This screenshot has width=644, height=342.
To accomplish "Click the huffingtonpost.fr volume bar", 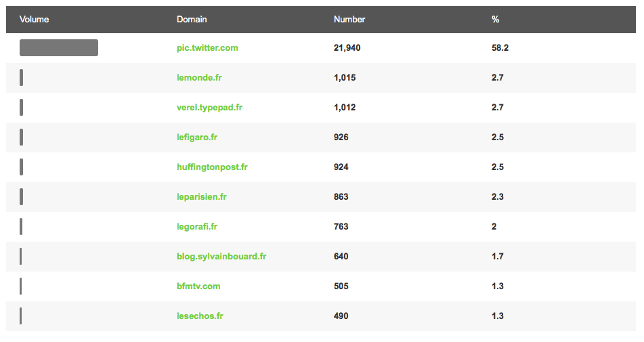I will [22, 167].
